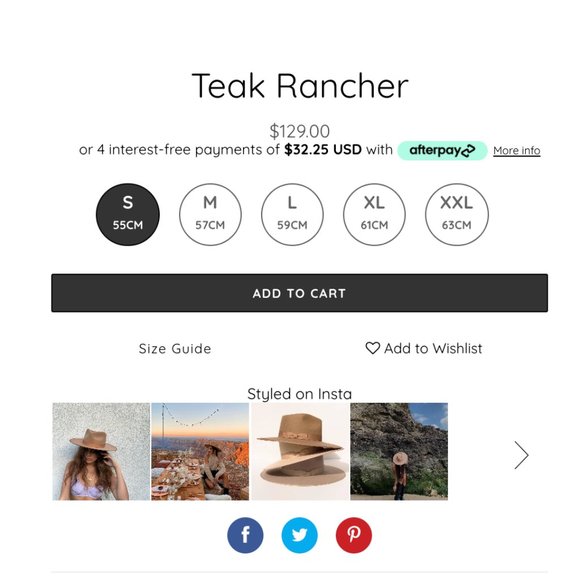Open sunset picnic table Insta photo
580x580 pixels.
coord(200,451)
